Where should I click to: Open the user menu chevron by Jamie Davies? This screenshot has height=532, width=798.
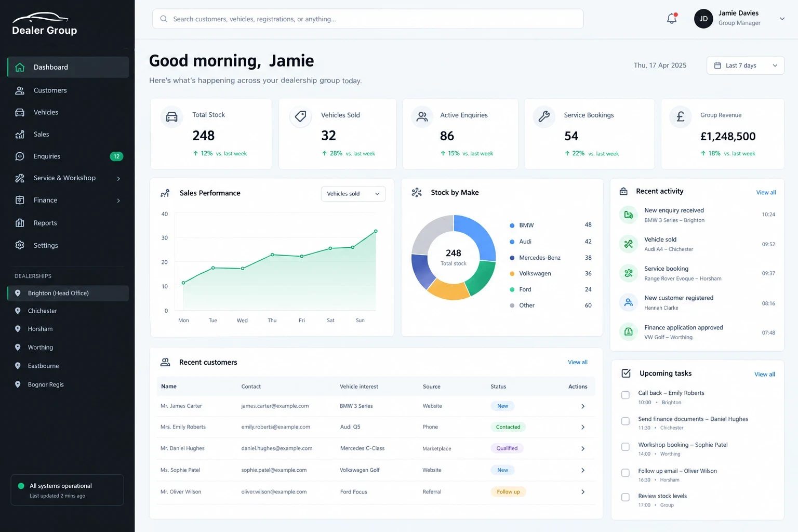(782, 19)
